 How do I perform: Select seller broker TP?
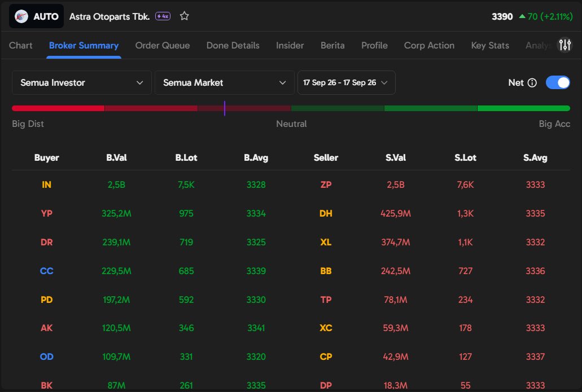coord(326,299)
